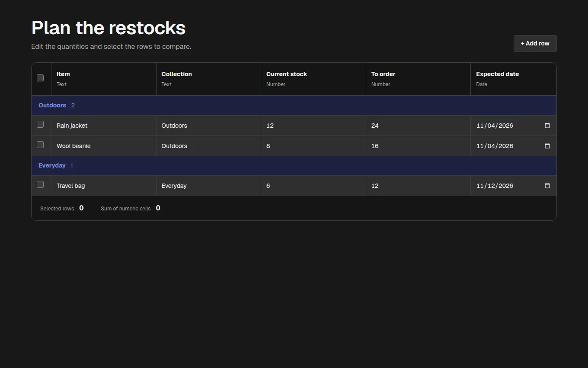Viewport: 588px width, 368px height.
Task: Open calendar picker for Travel bag date
Action: [547, 186]
